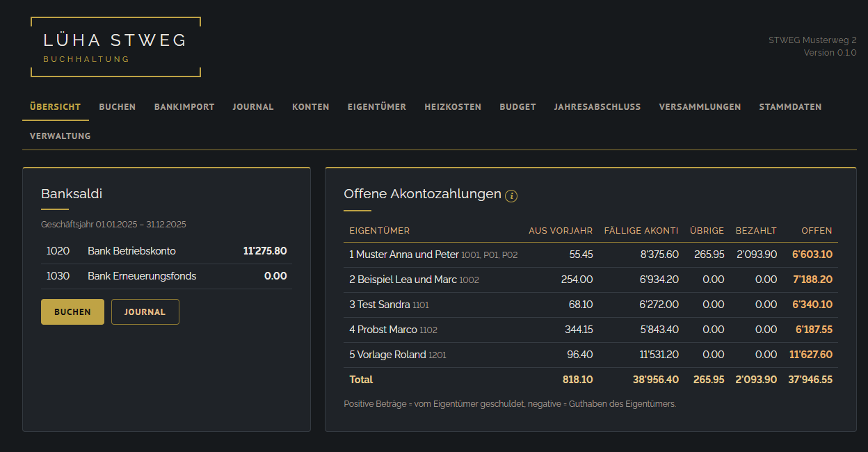This screenshot has height=452, width=868.
Task: Click the outlined Journal button under Banksaldi
Action: pos(145,312)
